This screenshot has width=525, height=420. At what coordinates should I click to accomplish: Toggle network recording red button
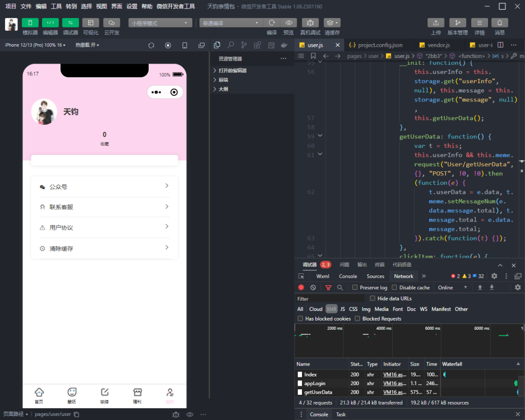(301, 287)
